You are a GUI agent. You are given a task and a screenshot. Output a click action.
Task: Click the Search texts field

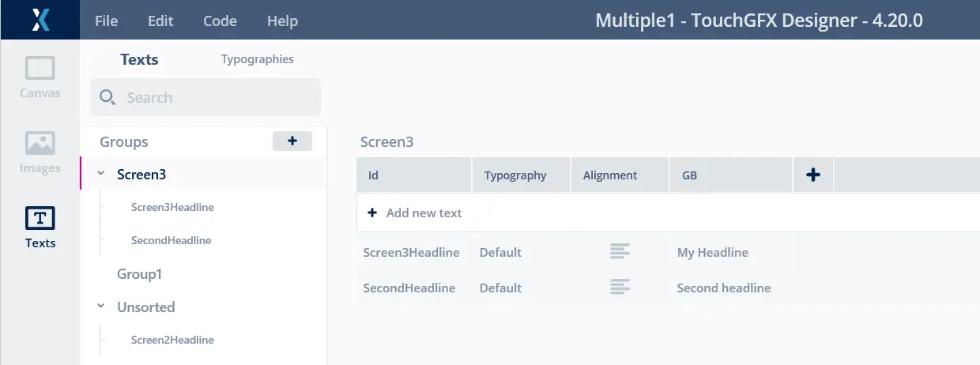pyautogui.click(x=213, y=98)
